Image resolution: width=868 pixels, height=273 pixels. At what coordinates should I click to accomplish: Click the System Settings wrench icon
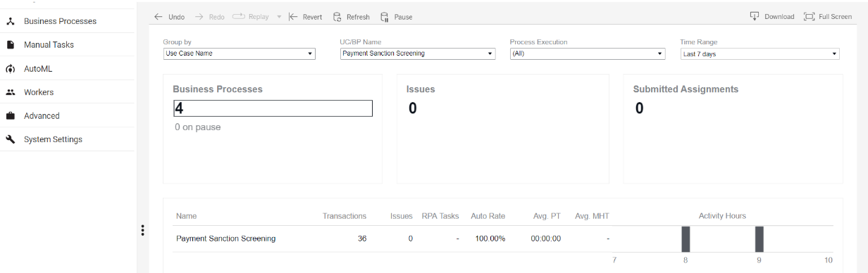pos(11,139)
